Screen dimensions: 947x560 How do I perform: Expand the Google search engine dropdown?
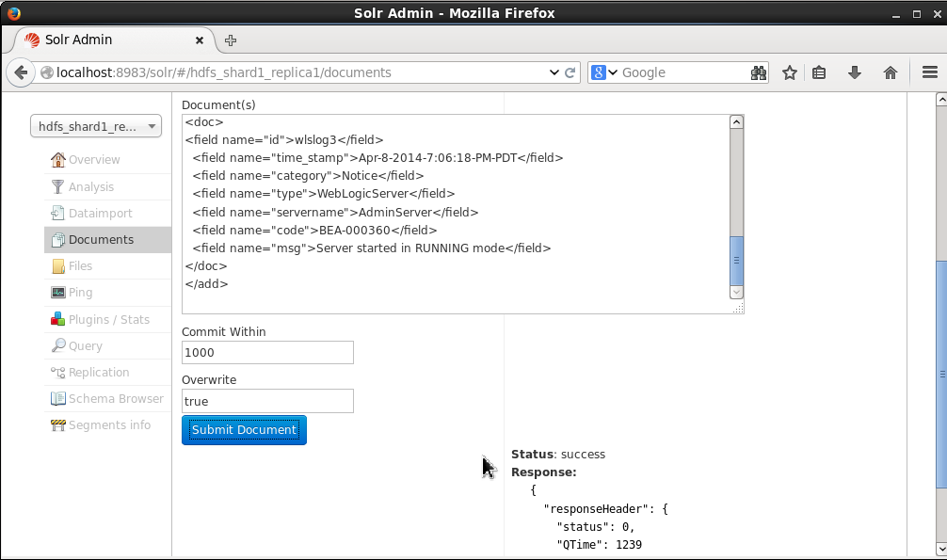tap(604, 72)
